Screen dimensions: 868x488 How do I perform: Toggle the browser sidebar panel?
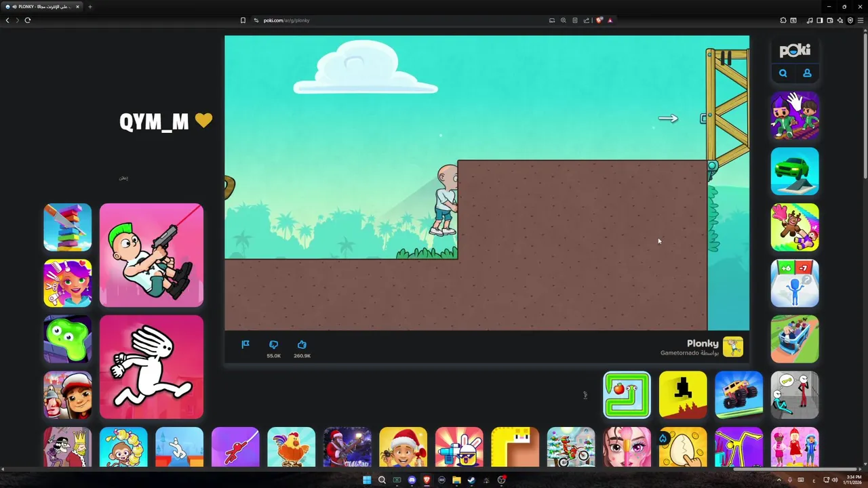(x=819, y=20)
